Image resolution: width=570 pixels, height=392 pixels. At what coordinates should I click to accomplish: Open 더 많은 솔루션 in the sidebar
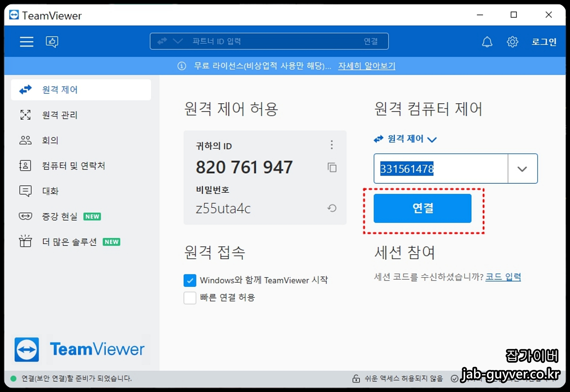pyautogui.click(x=81, y=242)
